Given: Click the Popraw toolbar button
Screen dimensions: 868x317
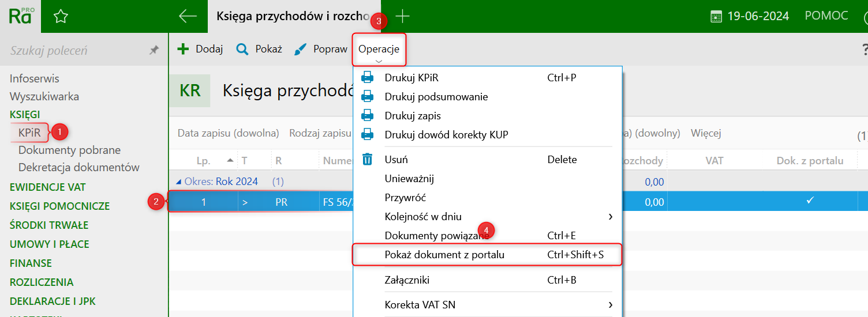Looking at the screenshot, I should (321, 49).
